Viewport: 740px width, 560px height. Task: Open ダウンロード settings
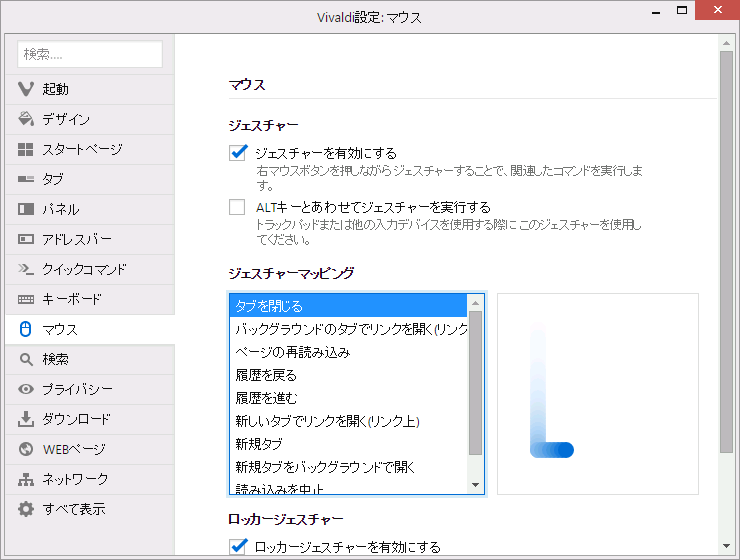[90, 419]
